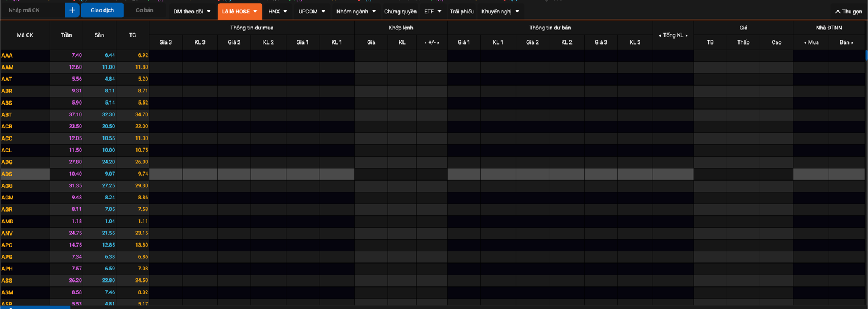Click the vertical scrollbar thumb on right edge
The width and height of the screenshot is (868, 309).
[x=866, y=55]
